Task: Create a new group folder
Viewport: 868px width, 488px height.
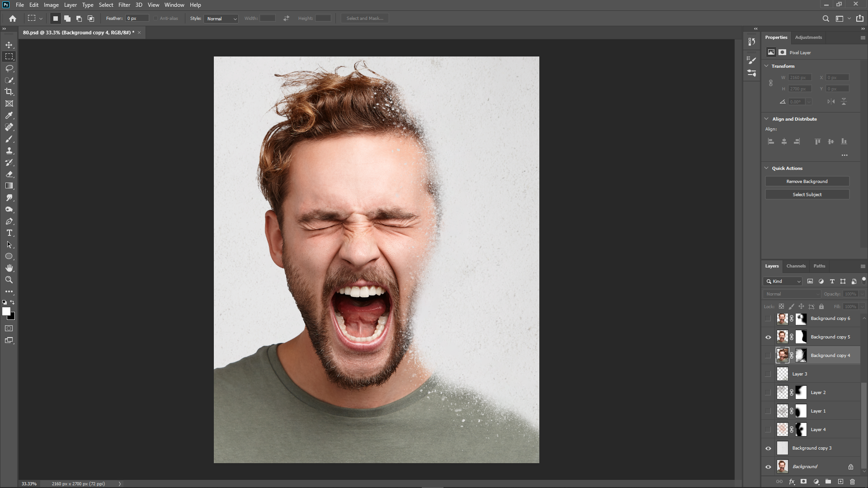Action: pos(828,482)
